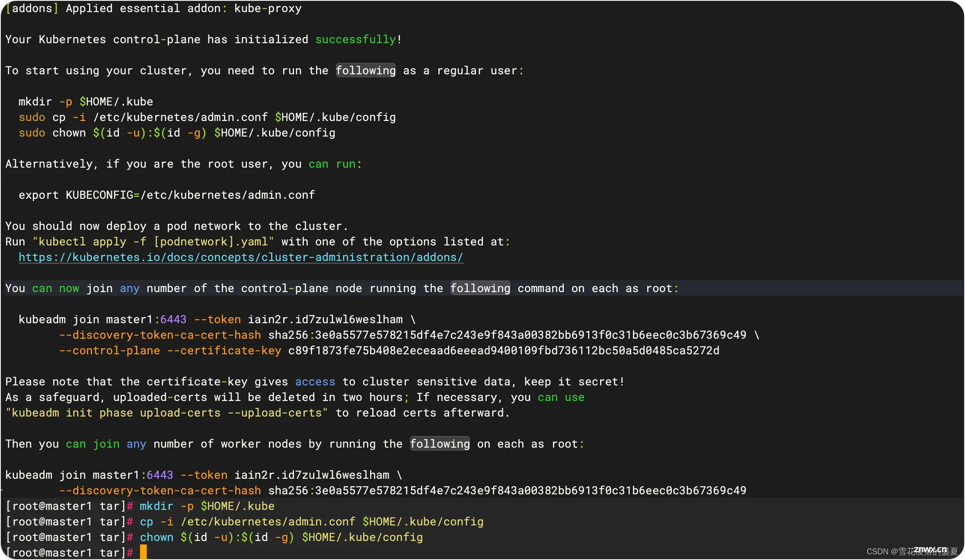This screenshot has width=965, height=560.
Task: Click the green word 'successfully'
Action: tap(356, 39)
